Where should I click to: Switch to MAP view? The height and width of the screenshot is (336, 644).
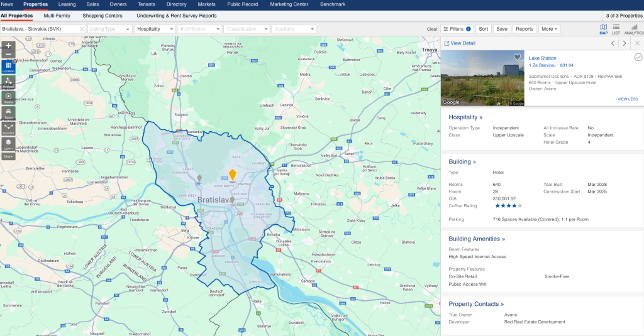(603, 29)
